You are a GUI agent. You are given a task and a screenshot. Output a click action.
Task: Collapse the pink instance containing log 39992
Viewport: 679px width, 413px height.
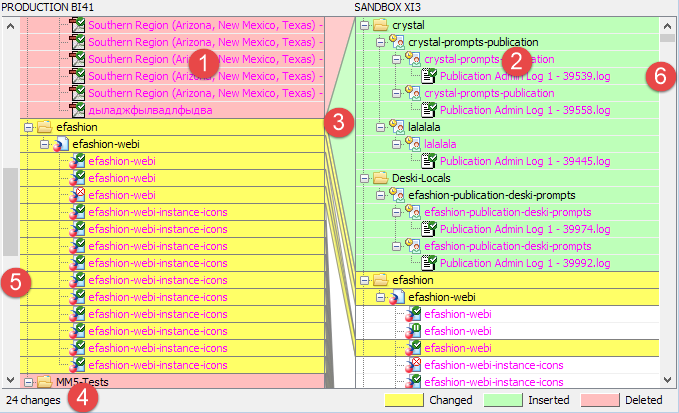click(x=397, y=246)
